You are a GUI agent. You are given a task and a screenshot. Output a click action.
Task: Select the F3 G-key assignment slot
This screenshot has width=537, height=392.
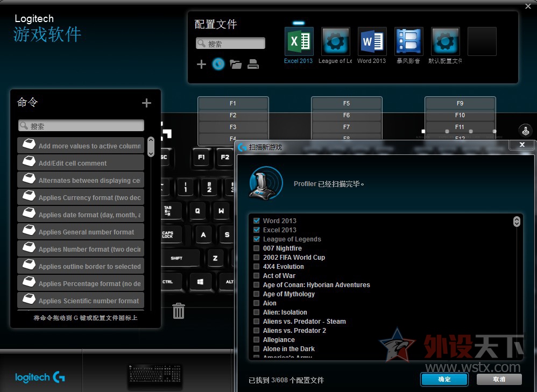pos(233,127)
